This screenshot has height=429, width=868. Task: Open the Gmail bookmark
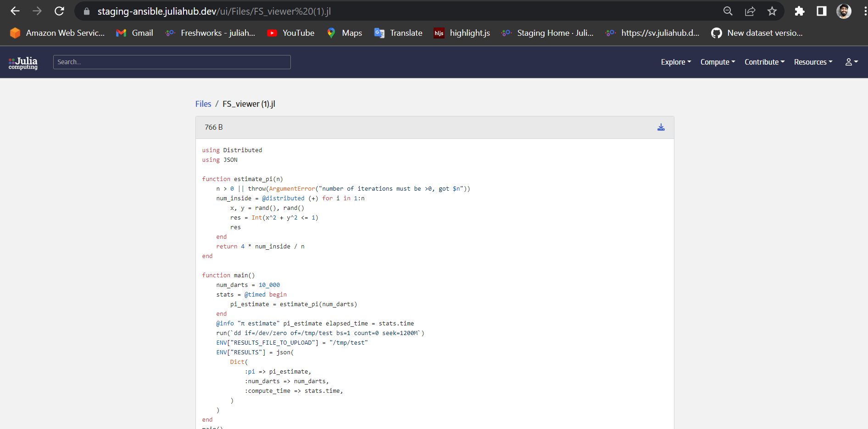coord(134,33)
